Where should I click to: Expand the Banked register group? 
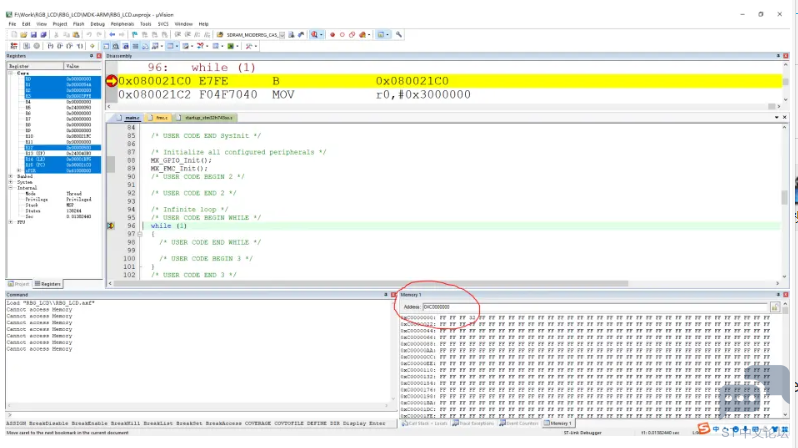11,177
